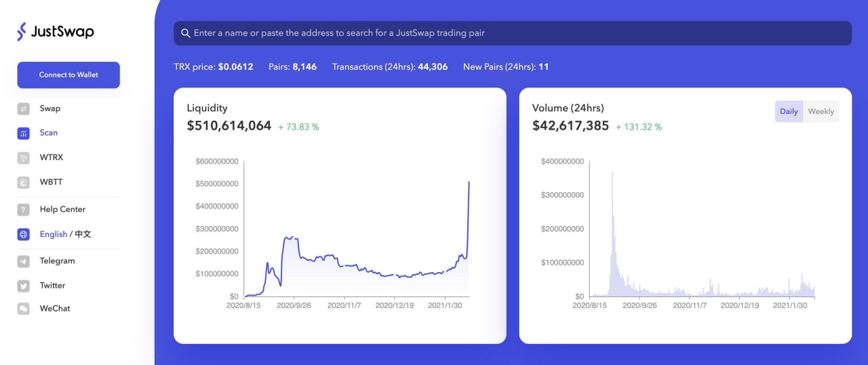Click the WTRX token icon

[x=24, y=157]
